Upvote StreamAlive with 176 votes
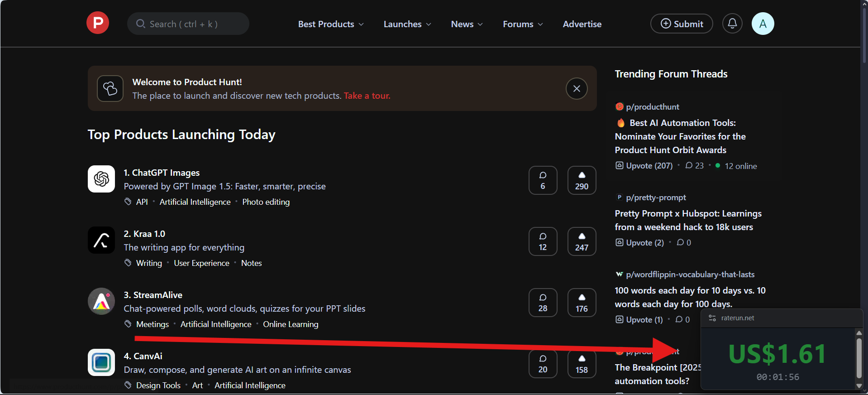The image size is (868, 395). [x=582, y=303]
